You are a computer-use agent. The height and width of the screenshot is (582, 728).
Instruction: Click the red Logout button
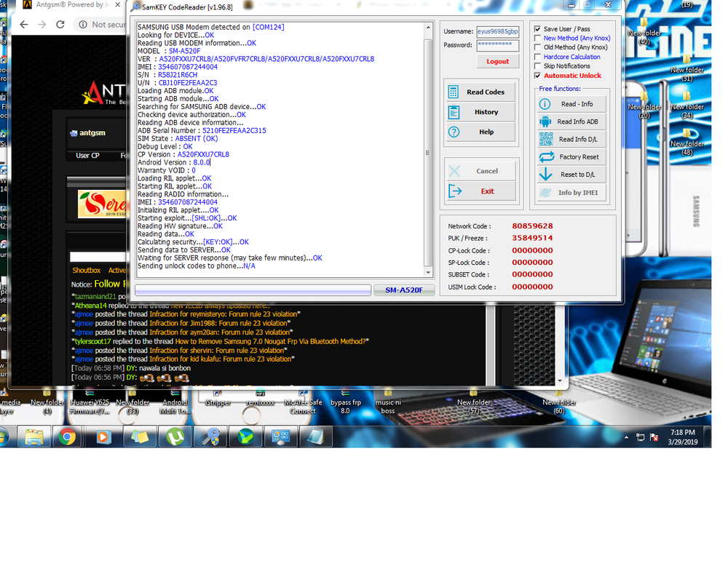[498, 61]
